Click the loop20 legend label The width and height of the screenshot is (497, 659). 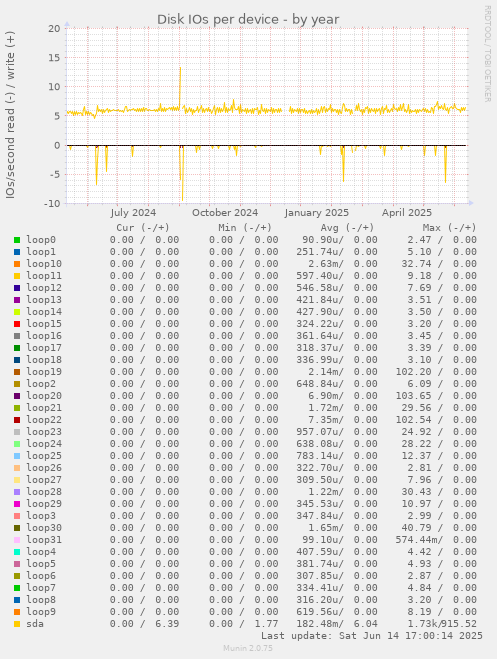[44, 396]
